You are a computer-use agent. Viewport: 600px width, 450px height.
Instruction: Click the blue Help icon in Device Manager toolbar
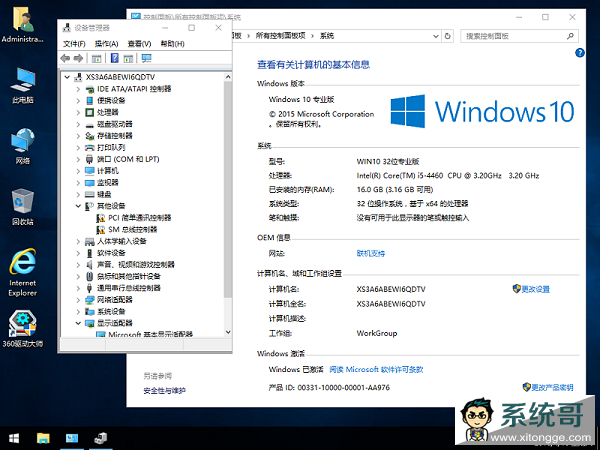[x=114, y=58]
